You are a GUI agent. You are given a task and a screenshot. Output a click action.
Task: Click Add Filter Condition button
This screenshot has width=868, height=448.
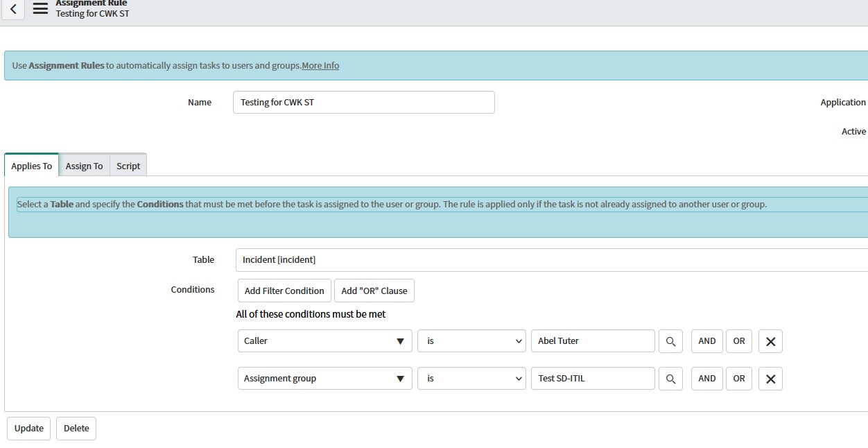284,291
